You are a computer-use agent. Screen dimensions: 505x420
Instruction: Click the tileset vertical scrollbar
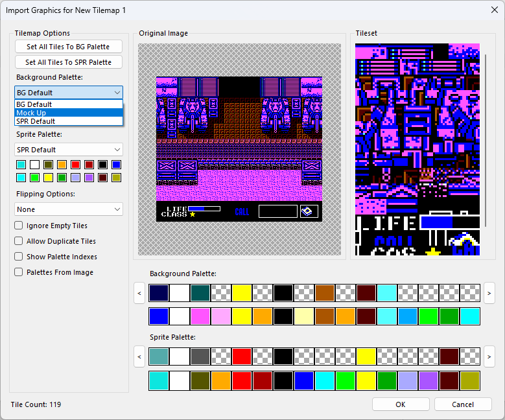(486, 141)
